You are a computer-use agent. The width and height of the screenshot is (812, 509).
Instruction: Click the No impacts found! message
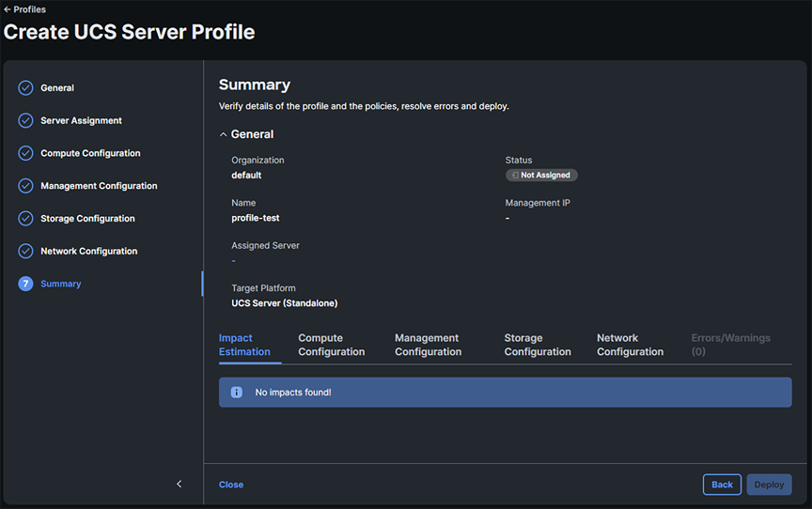pyautogui.click(x=293, y=393)
